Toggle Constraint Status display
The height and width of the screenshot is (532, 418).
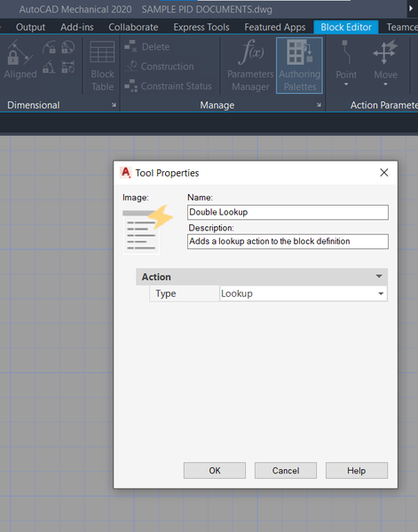click(168, 86)
